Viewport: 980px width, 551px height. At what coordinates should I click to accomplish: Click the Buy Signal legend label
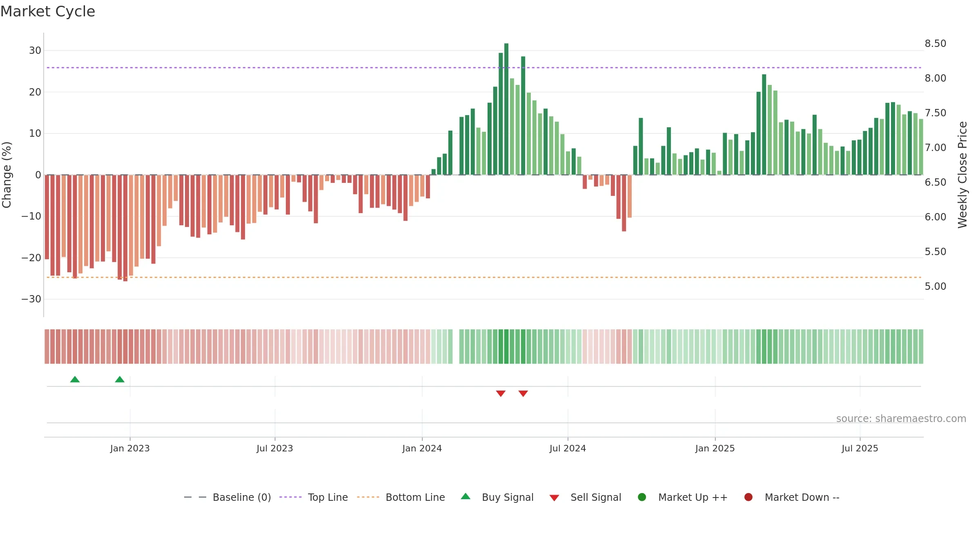click(x=508, y=497)
